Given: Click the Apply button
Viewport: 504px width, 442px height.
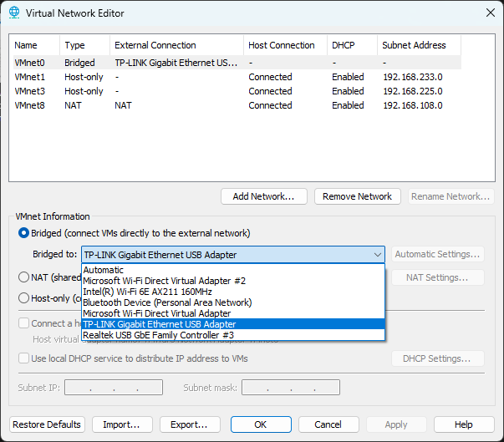Looking at the screenshot, I should tap(396, 424).
